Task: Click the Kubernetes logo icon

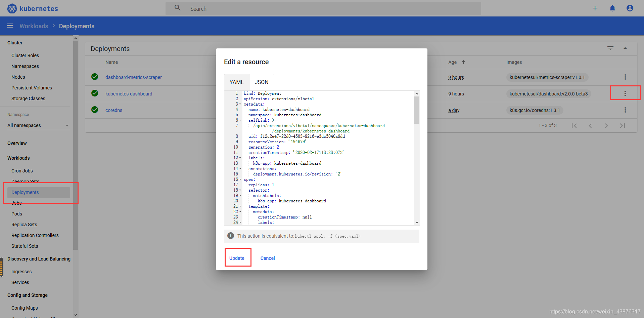Action: click(x=12, y=8)
